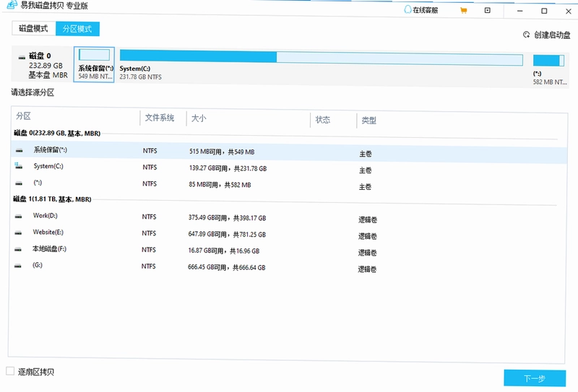Click Windows drive icon next to System(C:)

pos(19,166)
